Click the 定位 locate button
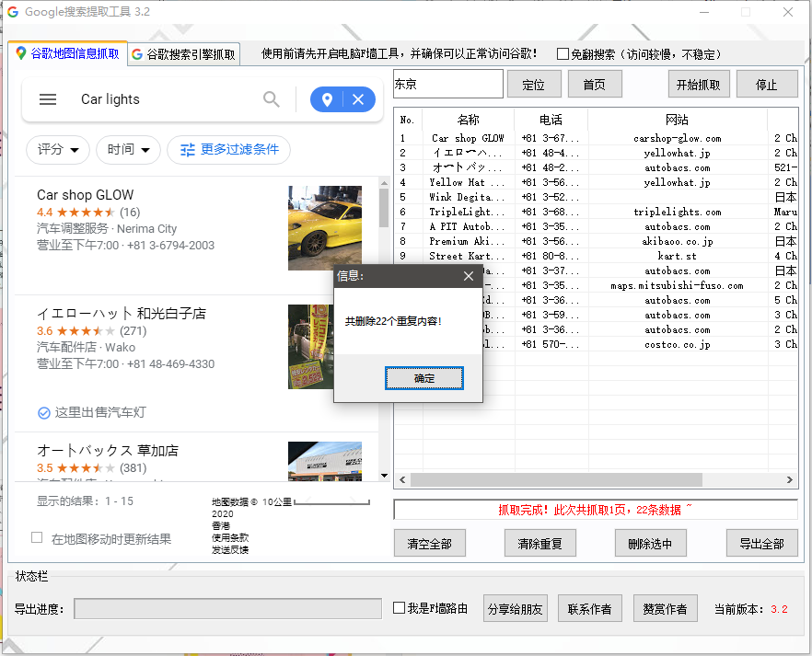 pos(534,85)
